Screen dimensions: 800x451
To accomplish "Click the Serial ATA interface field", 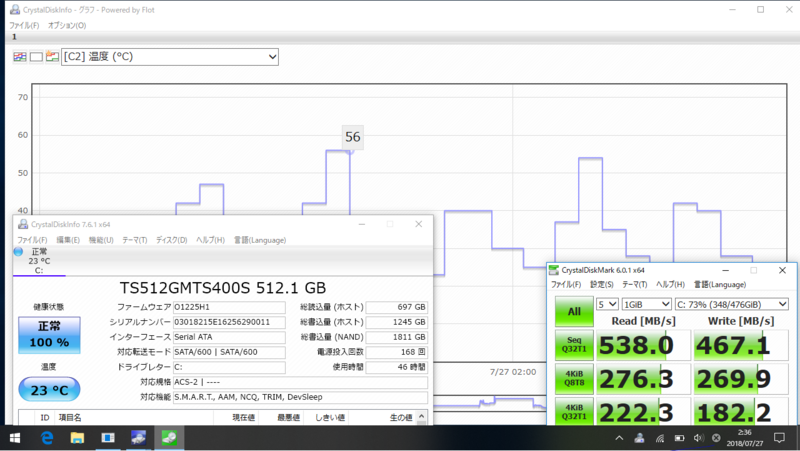I will [x=229, y=337].
